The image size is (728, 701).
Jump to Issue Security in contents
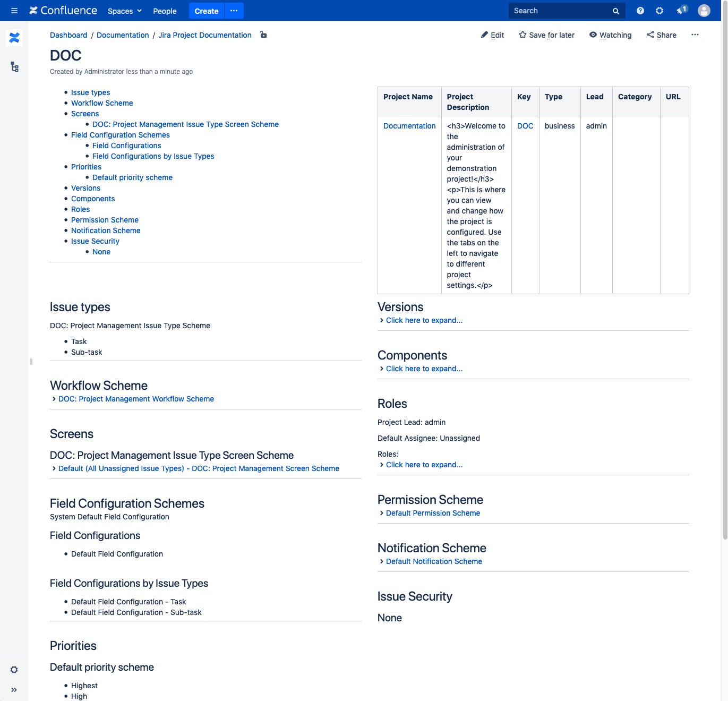(x=95, y=241)
